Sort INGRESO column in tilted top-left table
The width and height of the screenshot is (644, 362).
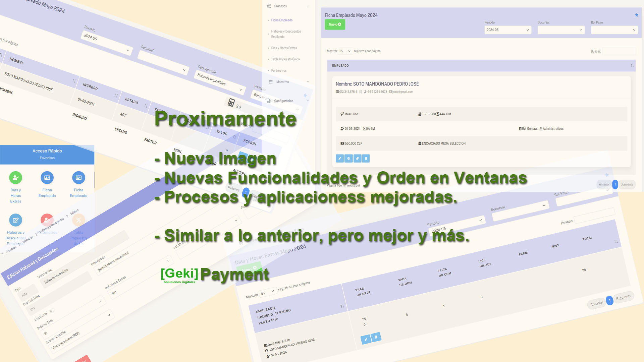click(x=116, y=96)
